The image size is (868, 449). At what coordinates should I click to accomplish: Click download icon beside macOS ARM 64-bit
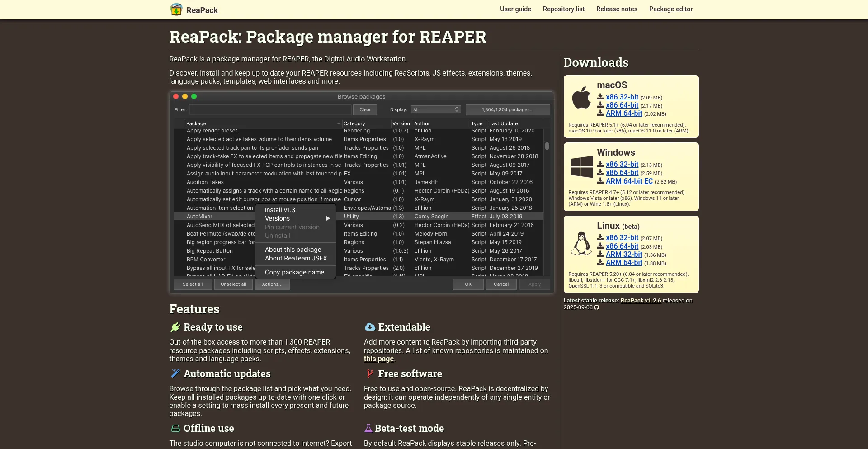[600, 113]
